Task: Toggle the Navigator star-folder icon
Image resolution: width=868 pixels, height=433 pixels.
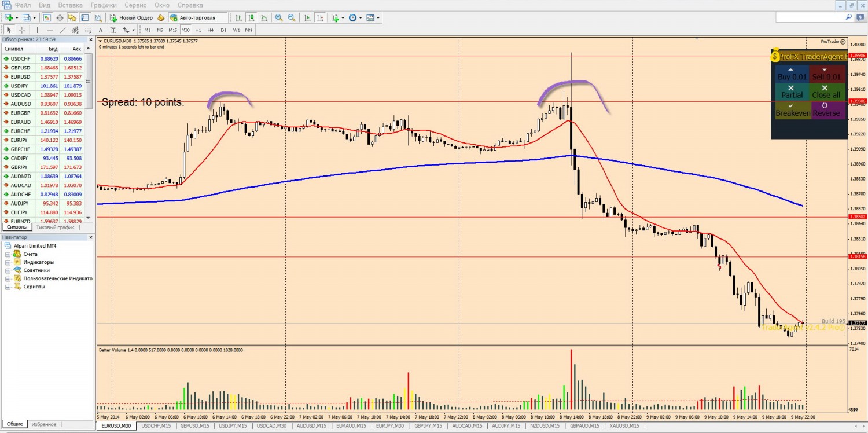Action: 72,18
